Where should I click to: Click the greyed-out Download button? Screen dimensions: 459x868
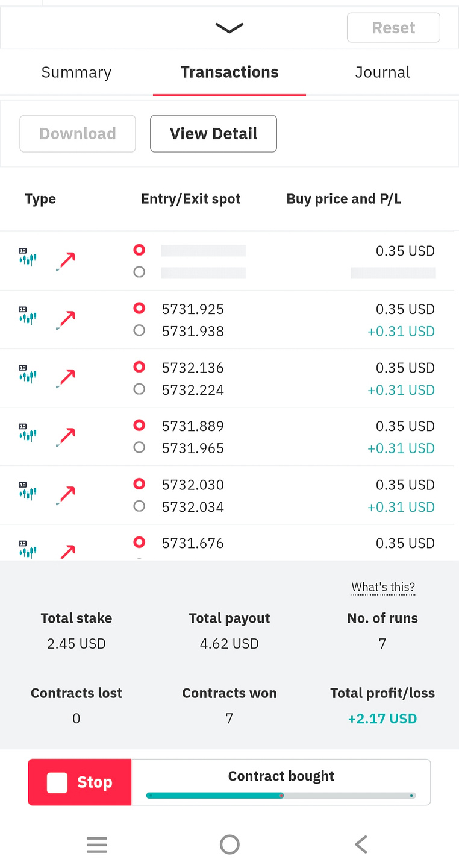tap(78, 134)
